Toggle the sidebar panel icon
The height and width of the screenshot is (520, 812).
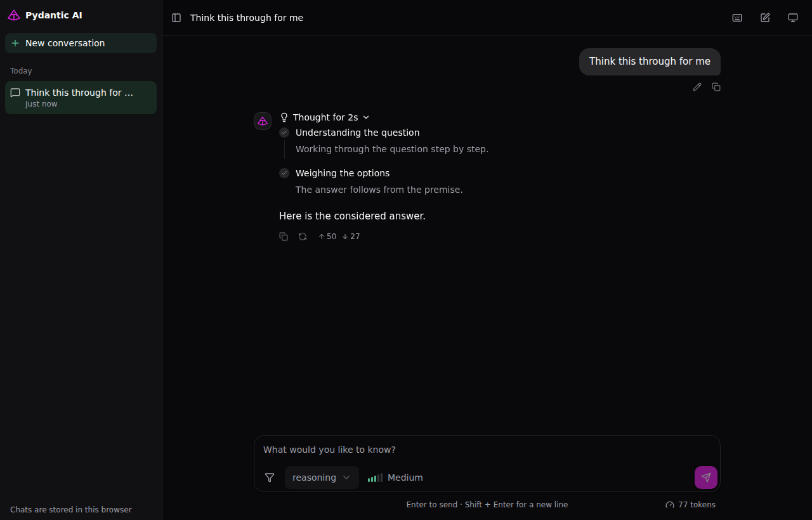[x=176, y=18]
